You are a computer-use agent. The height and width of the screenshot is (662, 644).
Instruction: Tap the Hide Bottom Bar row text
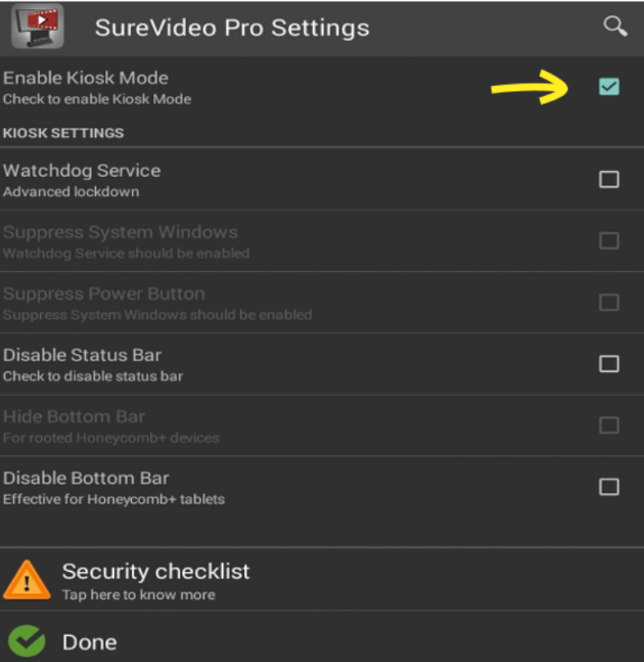tap(74, 417)
